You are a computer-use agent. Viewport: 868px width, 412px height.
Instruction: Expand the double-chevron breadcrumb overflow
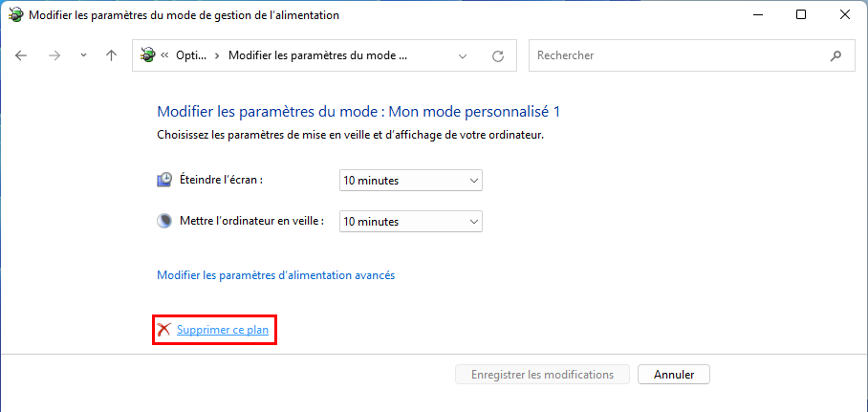click(x=164, y=55)
